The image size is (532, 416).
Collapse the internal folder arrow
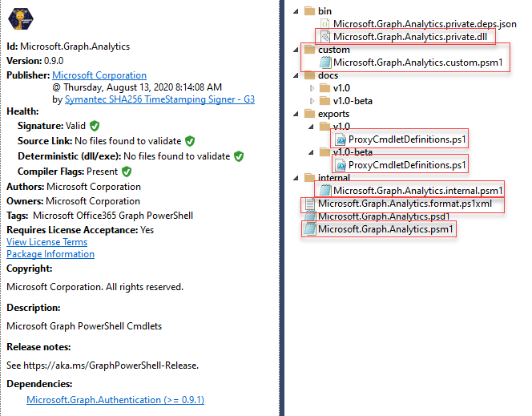(296, 178)
